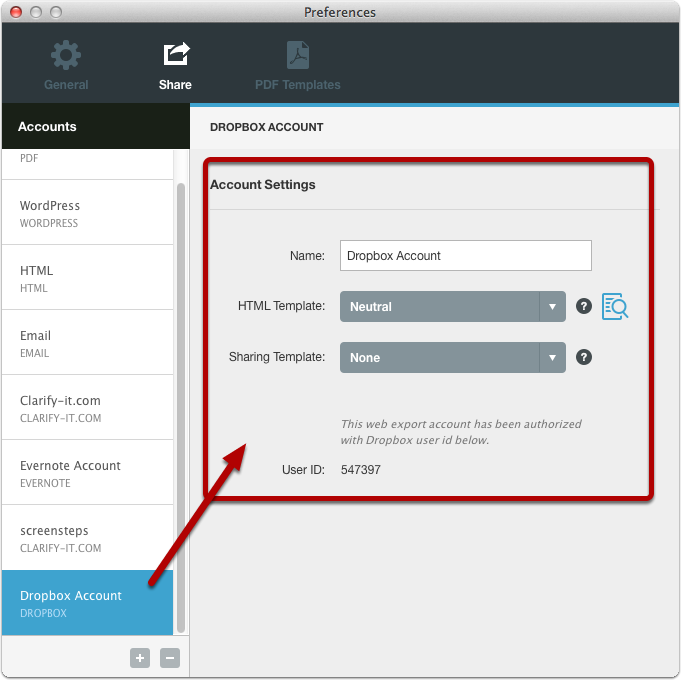Screen dimensions: 681x680
Task: Click the Accounts sidebar header
Action: (x=96, y=127)
